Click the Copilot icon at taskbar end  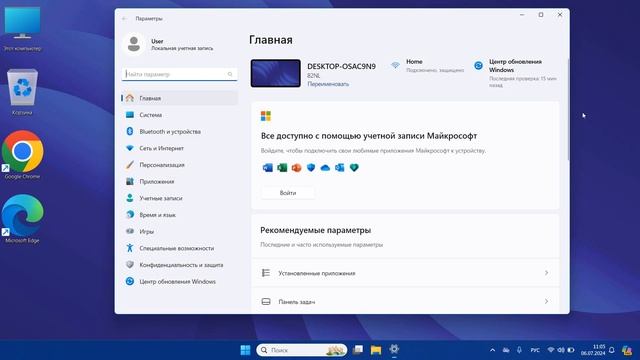pyautogui.click(x=627, y=350)
